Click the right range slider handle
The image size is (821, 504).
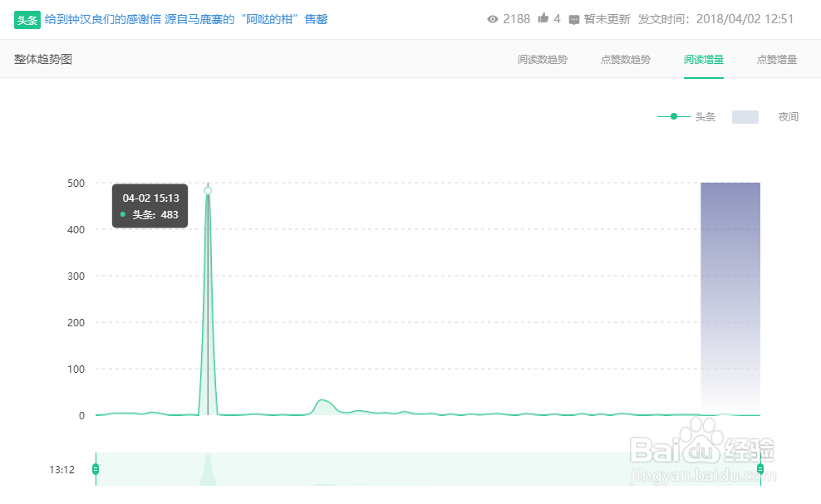pos(760,469)
